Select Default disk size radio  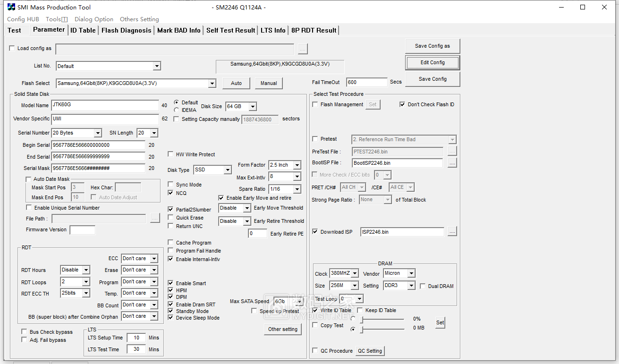[x=177, y=102]
